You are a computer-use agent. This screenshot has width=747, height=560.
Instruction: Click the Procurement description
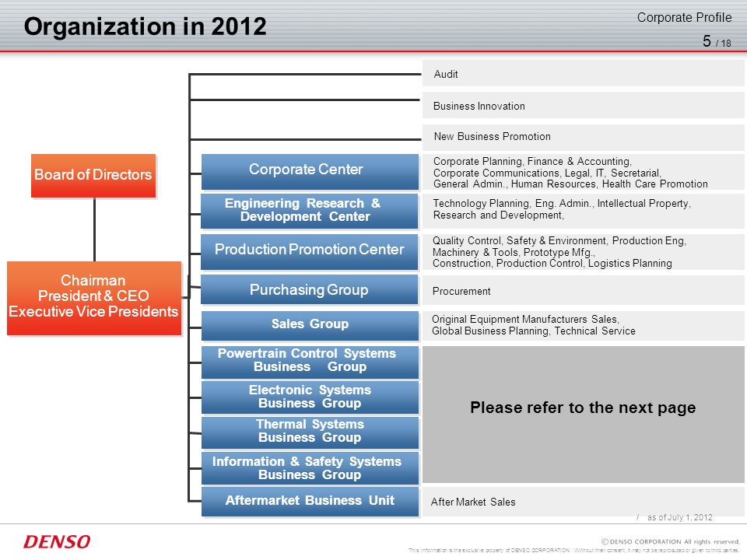point(583,290)
